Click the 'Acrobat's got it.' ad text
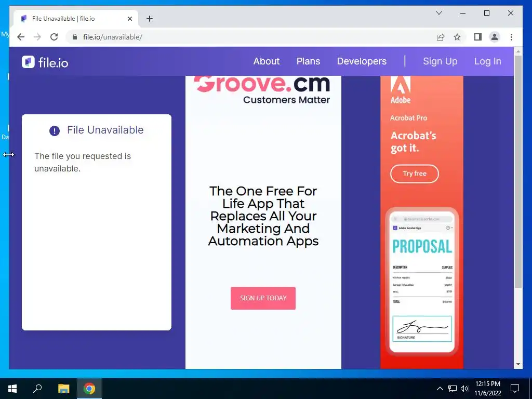This screenshot has width=532, height=399. point(413,142)
